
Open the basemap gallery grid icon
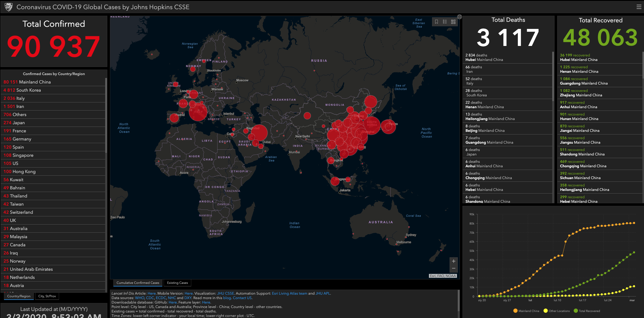pos(453,22)
